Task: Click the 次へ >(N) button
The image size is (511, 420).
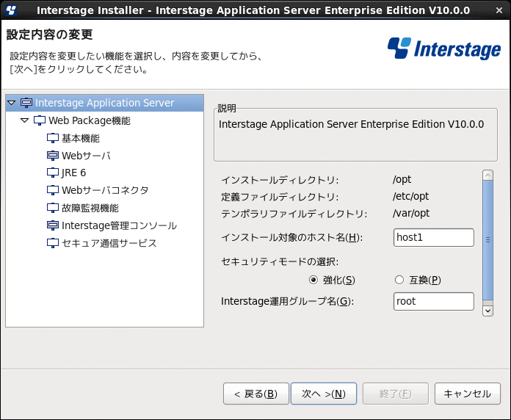Action: (324, 394)
